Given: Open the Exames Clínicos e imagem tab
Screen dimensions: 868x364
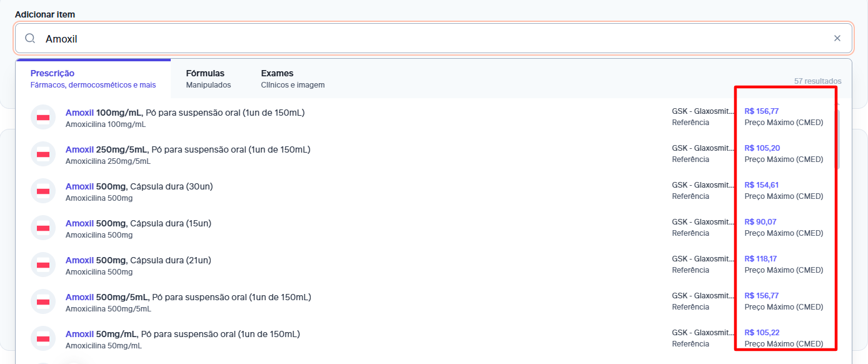Looking at the screenshot, I should (293, 79).
